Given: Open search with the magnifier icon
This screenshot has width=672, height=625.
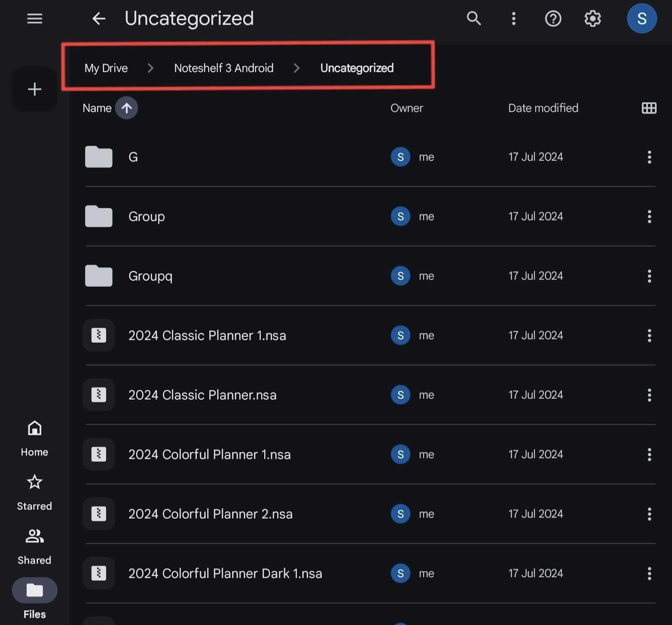Looking at the screenshot, I should pyautogui.click(x=474, y=18).
